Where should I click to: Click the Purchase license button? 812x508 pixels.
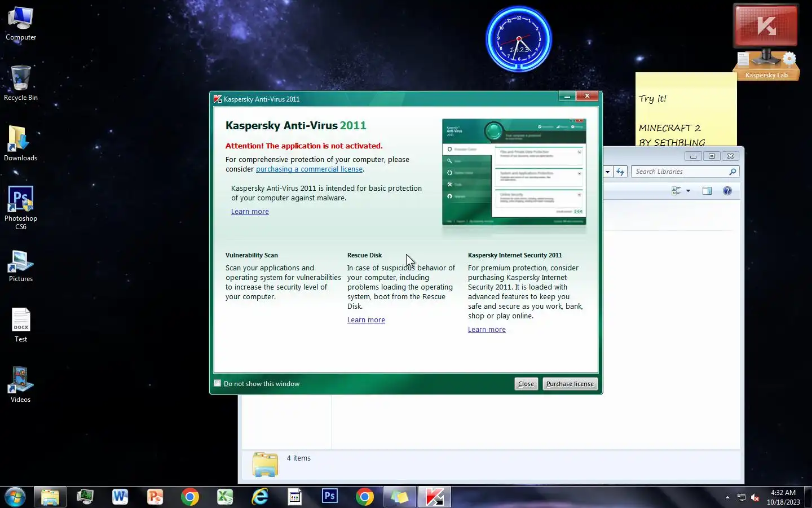pyautogui.click(x=570, y=384)
